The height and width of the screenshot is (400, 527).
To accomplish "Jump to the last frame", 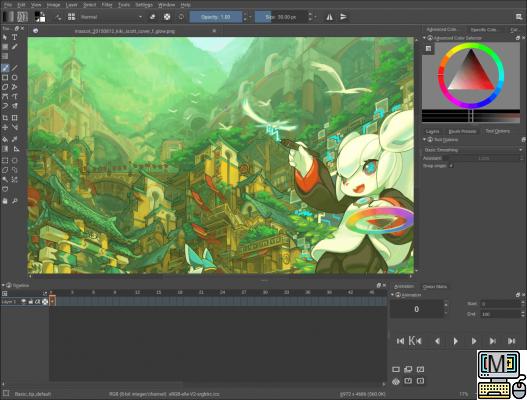I will tap(512, 341).
